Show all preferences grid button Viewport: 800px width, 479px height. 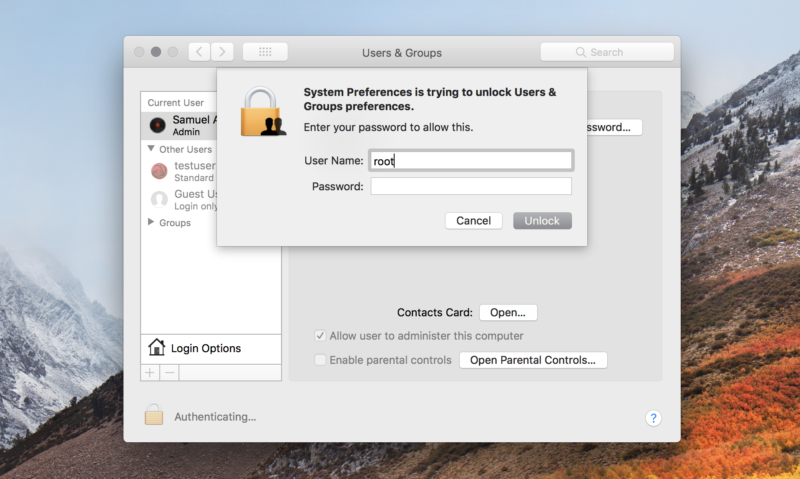click(x=265, y=52)
